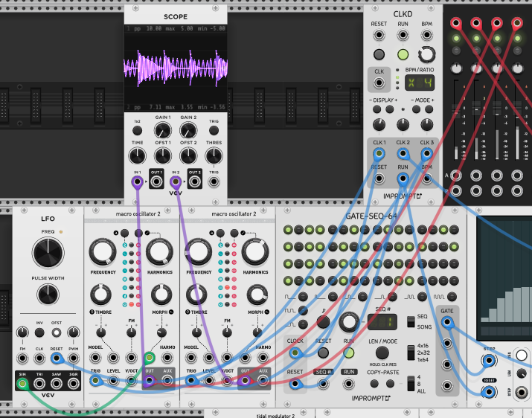This screenshot has height=418, width=532.
Task: Click the SEQ # display on GATE-SEQ-64
Action: (382, 322)
